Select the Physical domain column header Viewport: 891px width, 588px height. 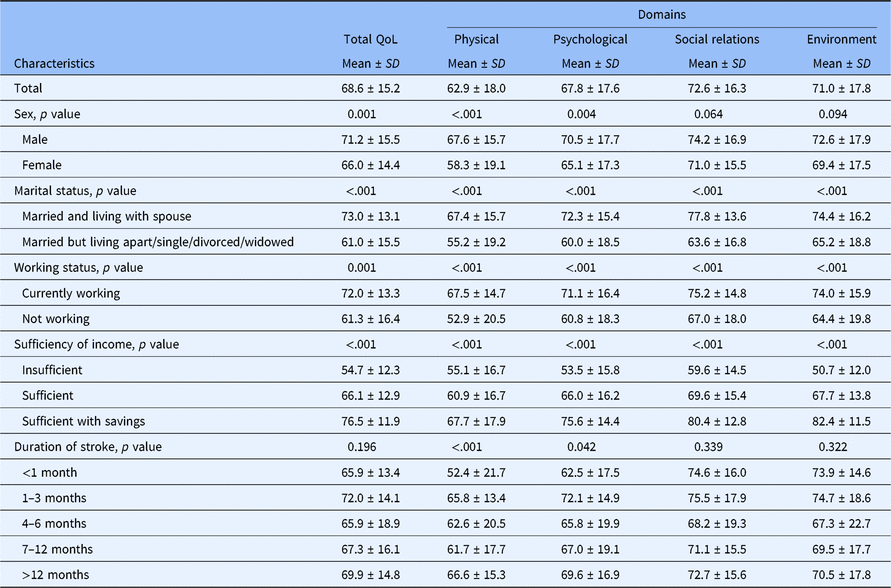point(476,40)
